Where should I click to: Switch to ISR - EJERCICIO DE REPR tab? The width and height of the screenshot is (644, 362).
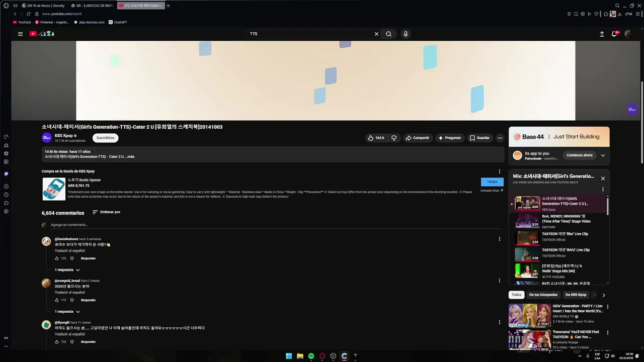pos(92,6)
